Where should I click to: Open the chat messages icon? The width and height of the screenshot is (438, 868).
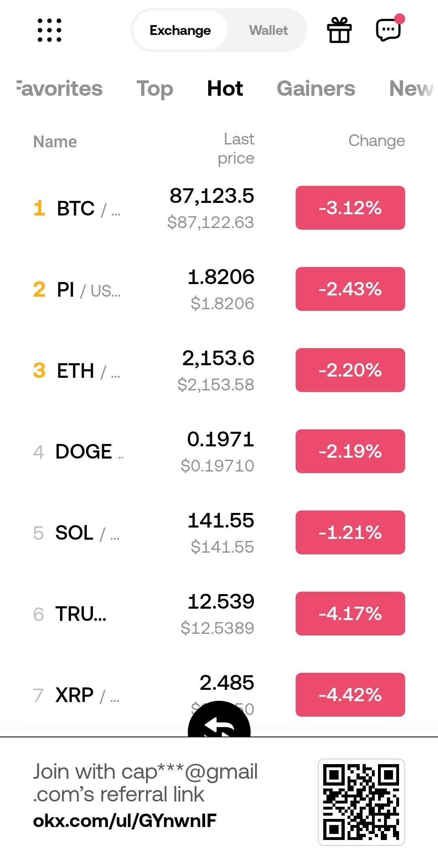[x=389, y=30]
